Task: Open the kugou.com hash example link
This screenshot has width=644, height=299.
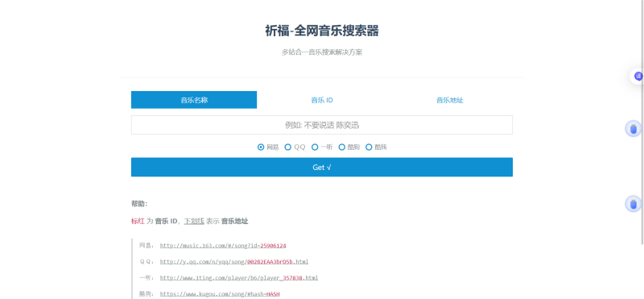Action: tap(220, 294)
